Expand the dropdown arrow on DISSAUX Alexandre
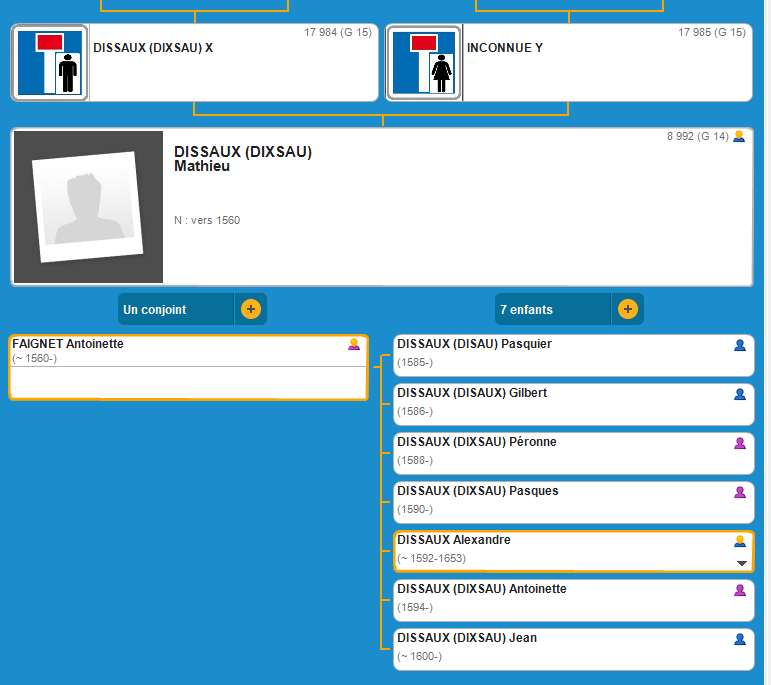Screen dimensions: 771x685 click(741, 563)
